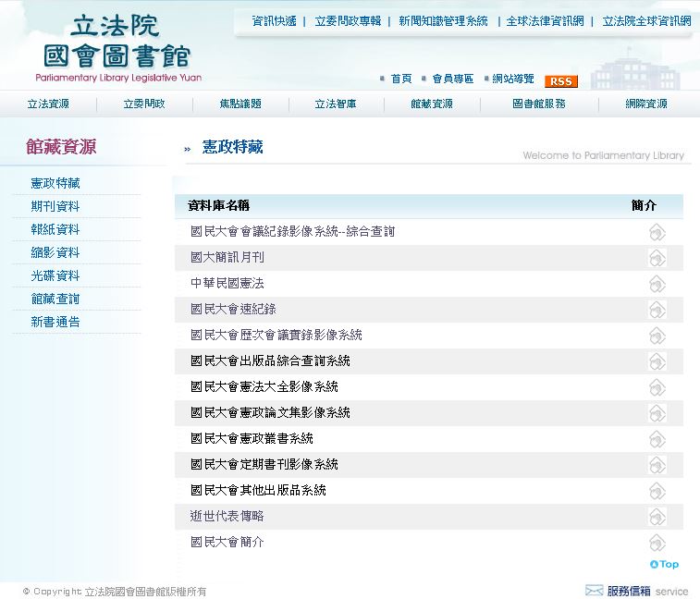The height and width of the screenshot is (599, 700).
Task: Select 館藏查詢 in the sidebar
Action: [55, 299]
